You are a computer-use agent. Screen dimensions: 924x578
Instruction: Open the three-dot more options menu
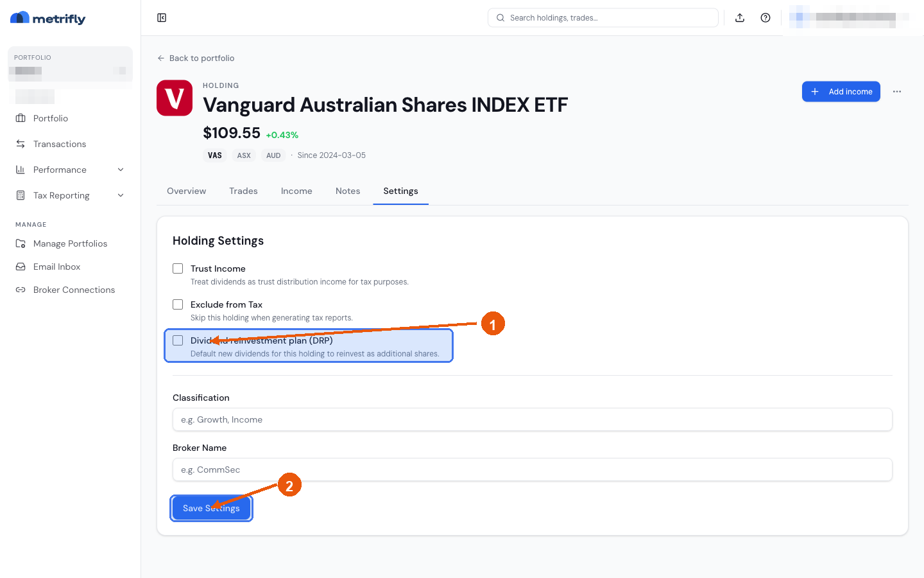click(897, 92)
